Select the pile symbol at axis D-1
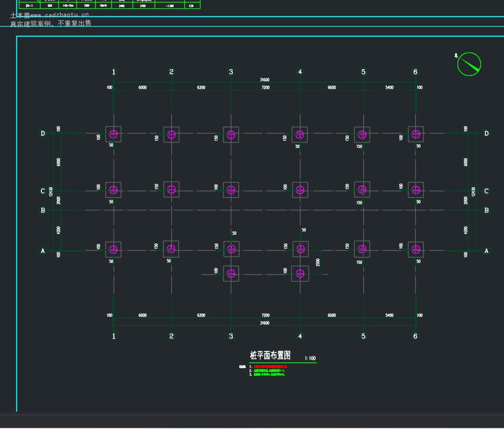The width and height of the screenshot is (504, 429). [x=113, y=134]
